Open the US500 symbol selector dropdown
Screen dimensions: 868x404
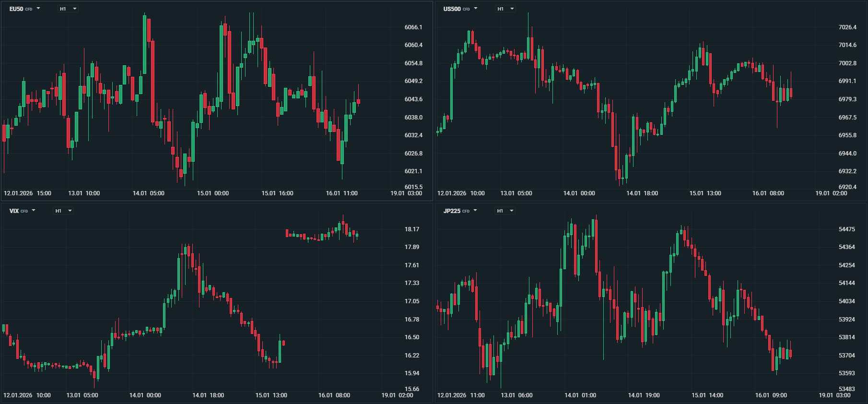[460, 9]
